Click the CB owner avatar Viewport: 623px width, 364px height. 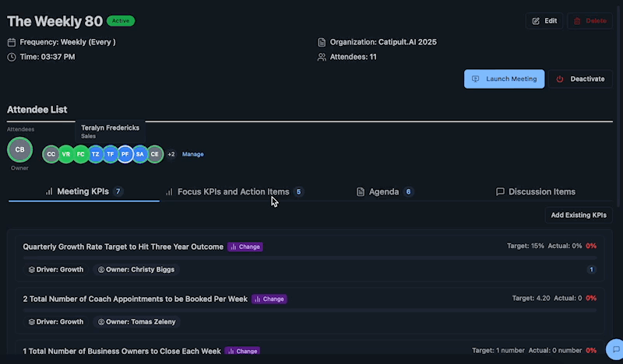[x=19, y=149]
